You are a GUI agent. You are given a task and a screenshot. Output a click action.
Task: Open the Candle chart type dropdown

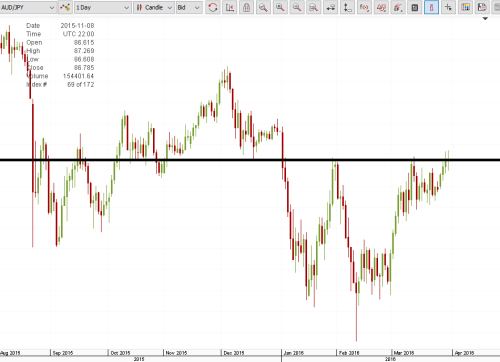click(153, 7)
